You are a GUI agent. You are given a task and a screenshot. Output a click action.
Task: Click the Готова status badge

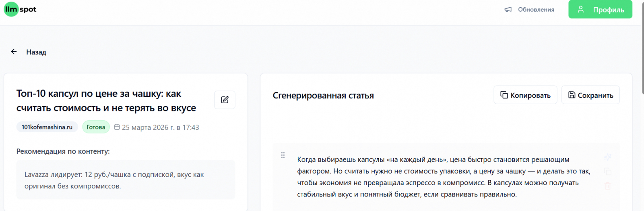(96, 127)
